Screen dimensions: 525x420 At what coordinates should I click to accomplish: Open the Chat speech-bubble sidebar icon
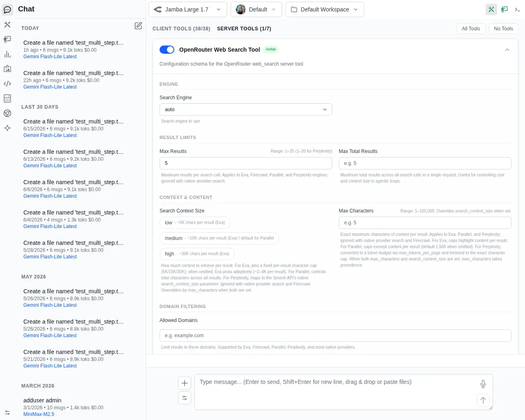[7, 10]
